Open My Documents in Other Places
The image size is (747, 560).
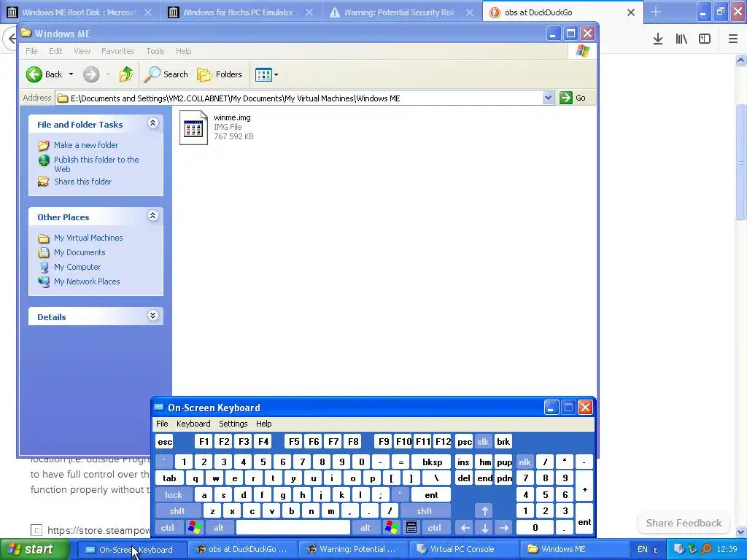pos(80,252)
